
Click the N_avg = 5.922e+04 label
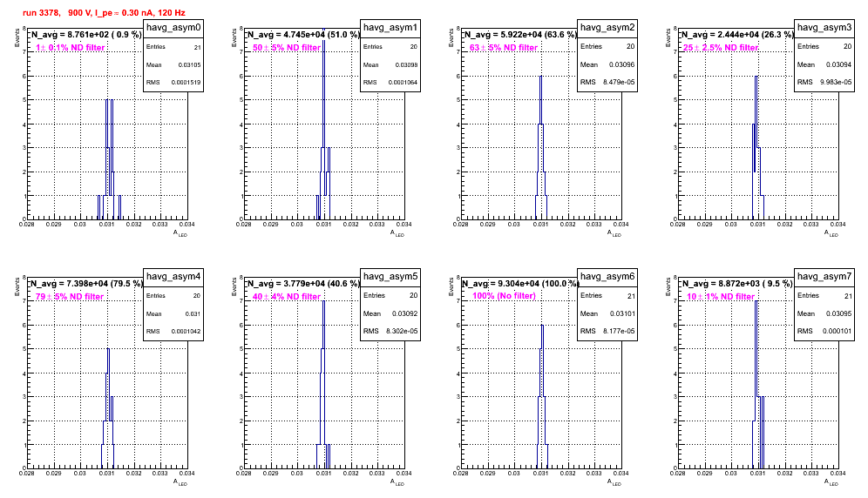520,34
